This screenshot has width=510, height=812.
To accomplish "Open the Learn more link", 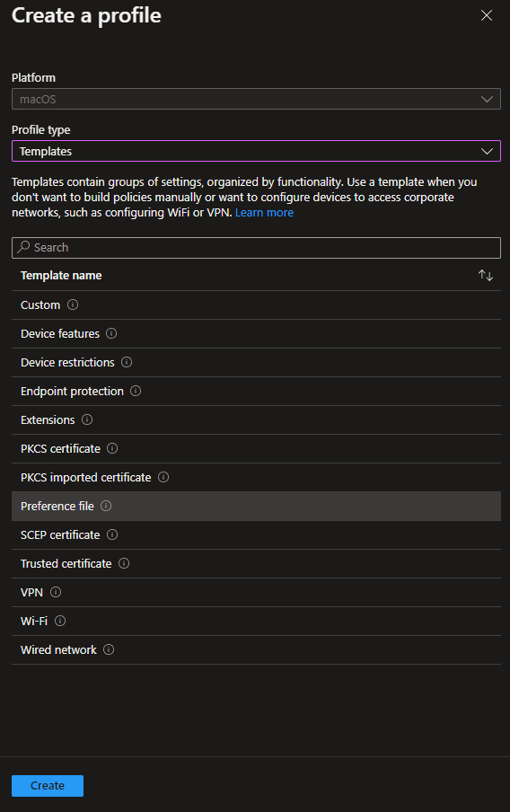I will coord(264,212).
